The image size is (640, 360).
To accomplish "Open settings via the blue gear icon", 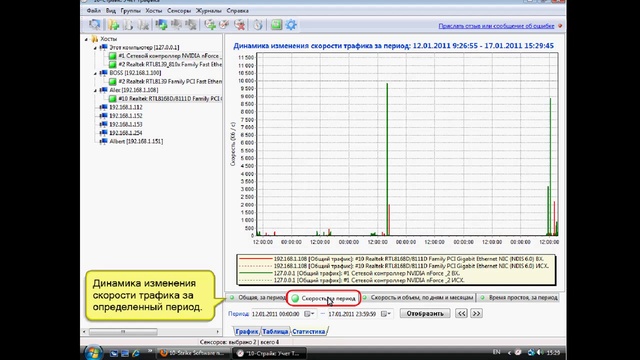I will [x=291, y=25].
